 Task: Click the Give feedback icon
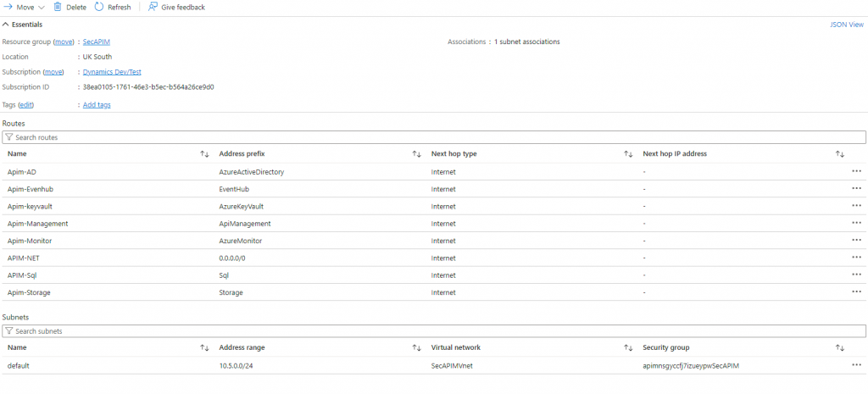[153, 7]
